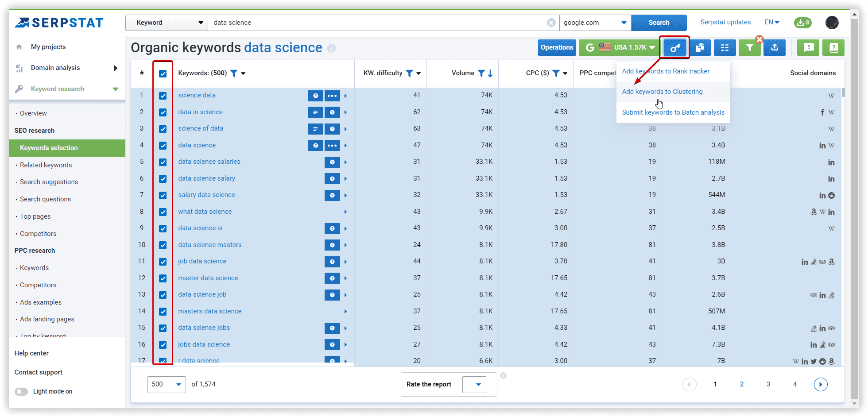The height and width of the screenshot is (417, 868).
Task: Click the key icon keyword actions button
Action: coord(674,48)
